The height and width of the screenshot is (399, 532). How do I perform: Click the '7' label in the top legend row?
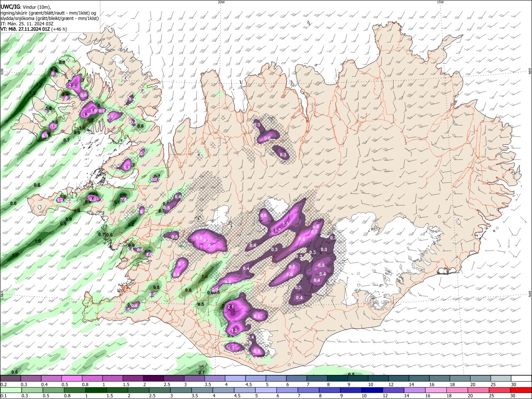308,384
